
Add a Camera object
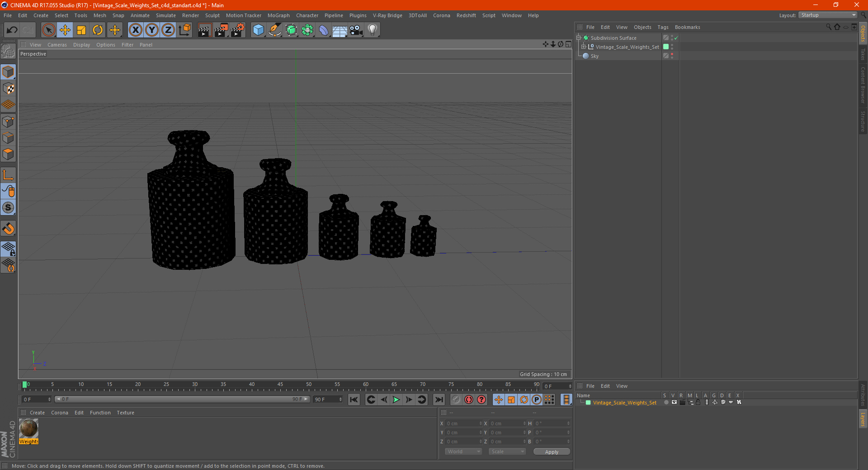[356, 30]
